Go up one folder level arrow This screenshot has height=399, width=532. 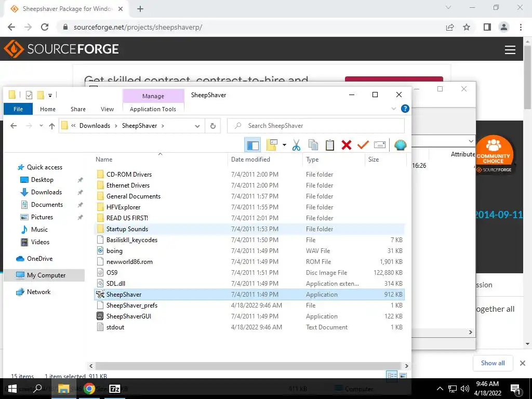(51, 126)
